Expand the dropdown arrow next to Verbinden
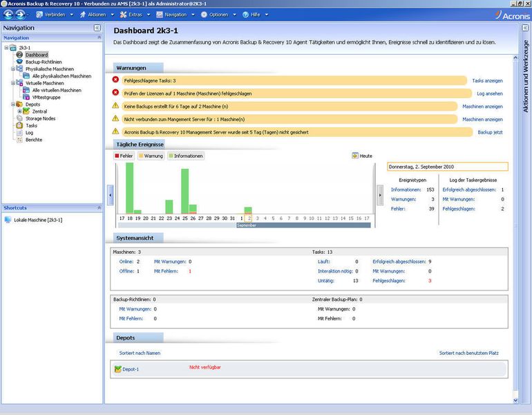Image resolution: width=532 pixels, height=415 pixels. pyautogui.click(x=72, y=15)
